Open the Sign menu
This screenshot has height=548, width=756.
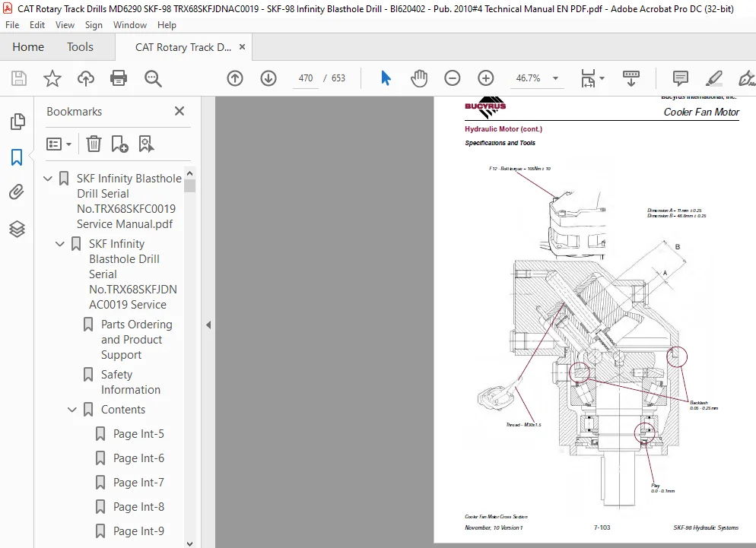tap(94, 24)
